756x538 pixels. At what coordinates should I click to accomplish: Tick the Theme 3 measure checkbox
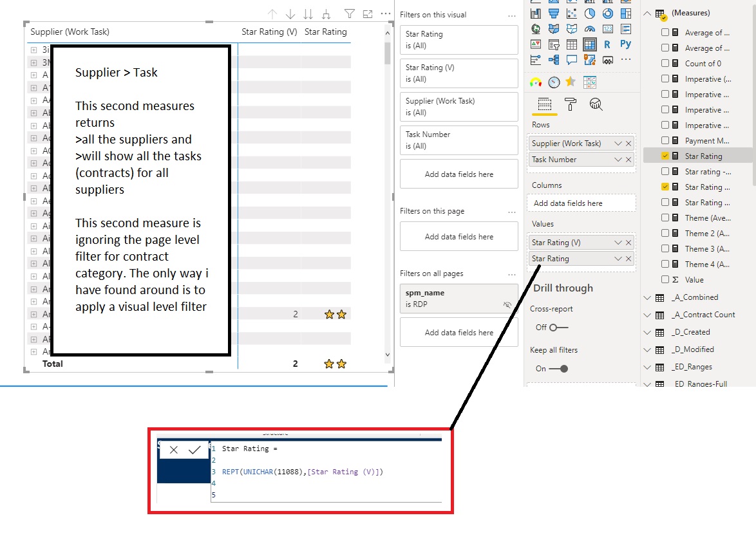665,248
